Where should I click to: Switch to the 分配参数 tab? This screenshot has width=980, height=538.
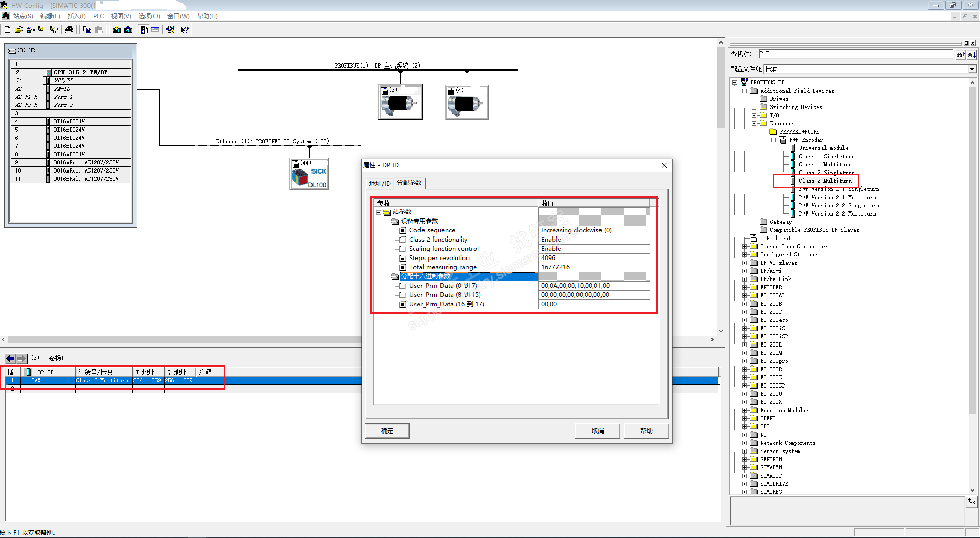coord(409,183)
